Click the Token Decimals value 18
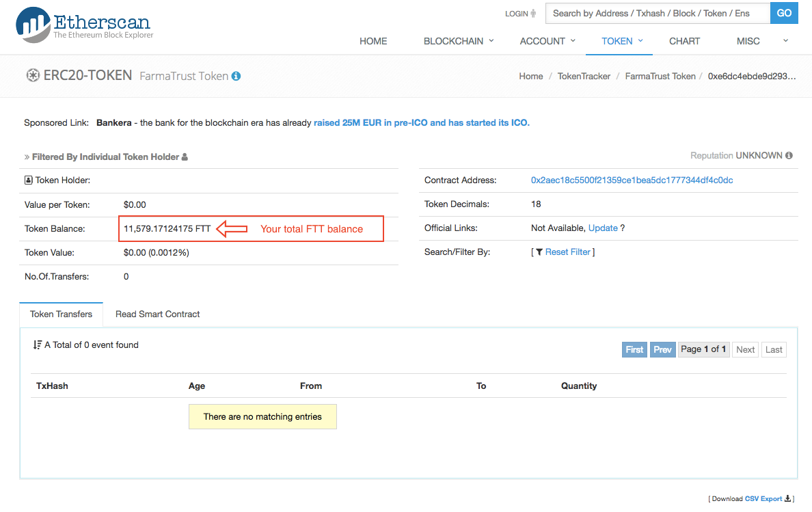Image resolution: width=812 pixels, height=512 pixels. point(536,204)
